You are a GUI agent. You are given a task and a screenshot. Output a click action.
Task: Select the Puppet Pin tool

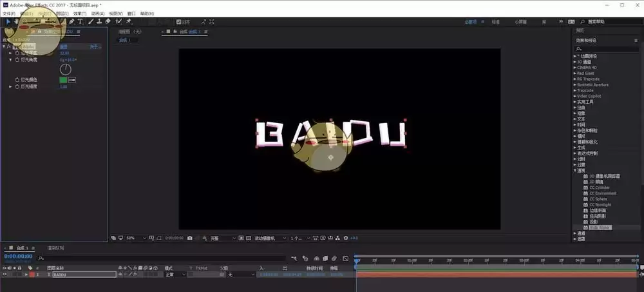coord(129,21)
